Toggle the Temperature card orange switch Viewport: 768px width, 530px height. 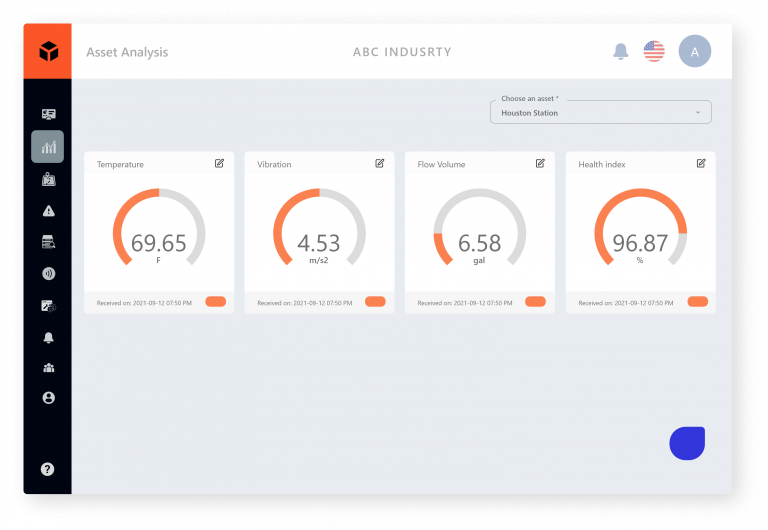216,302
